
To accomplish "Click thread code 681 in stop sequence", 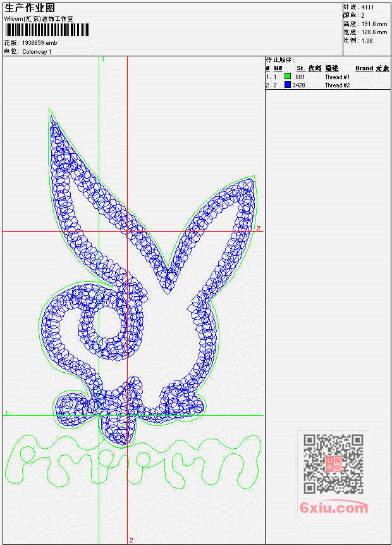I will click(x=300, y=77).
